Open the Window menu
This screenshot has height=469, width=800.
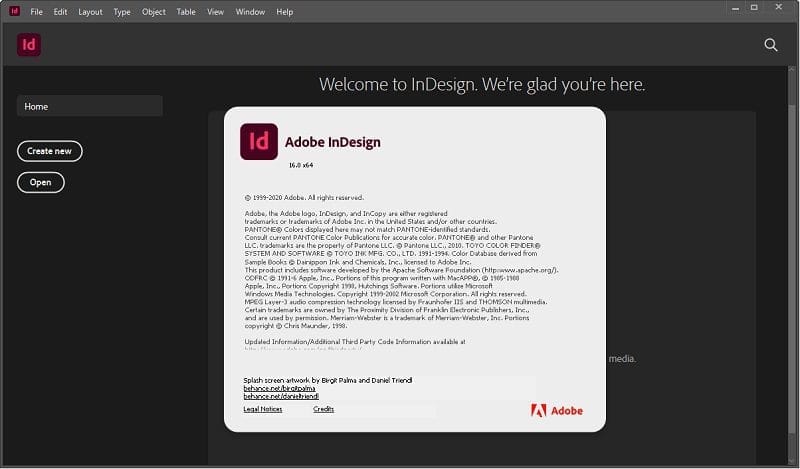(x=250, y=12)
